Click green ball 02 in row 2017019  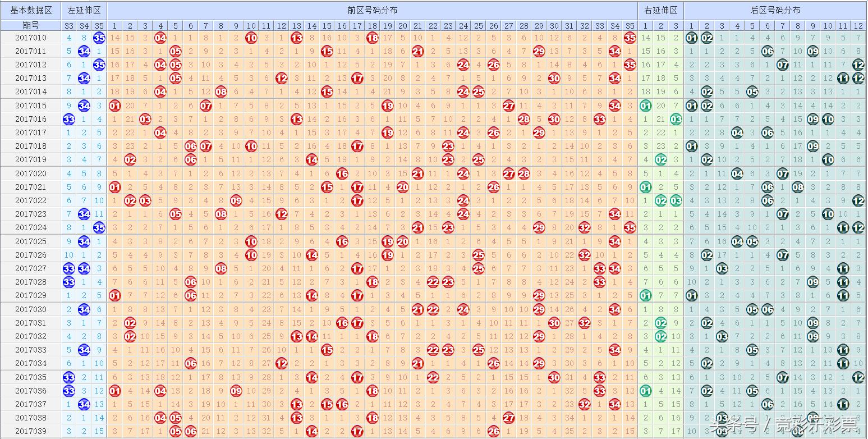point(661,159)
